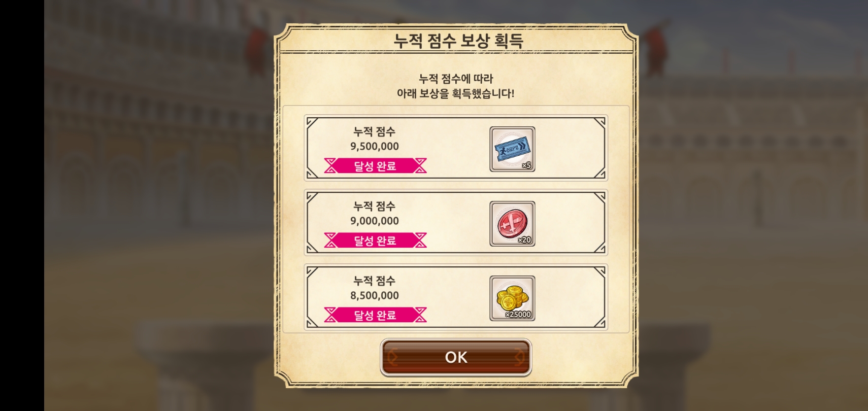Image resolution: width=868 pixels, height=411 pixels.
Task: Select the 9,500,000 score value
Action: point(375,147)
